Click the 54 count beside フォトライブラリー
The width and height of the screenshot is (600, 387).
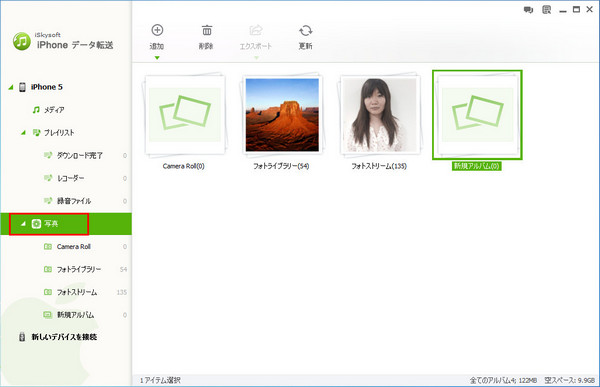123,269
